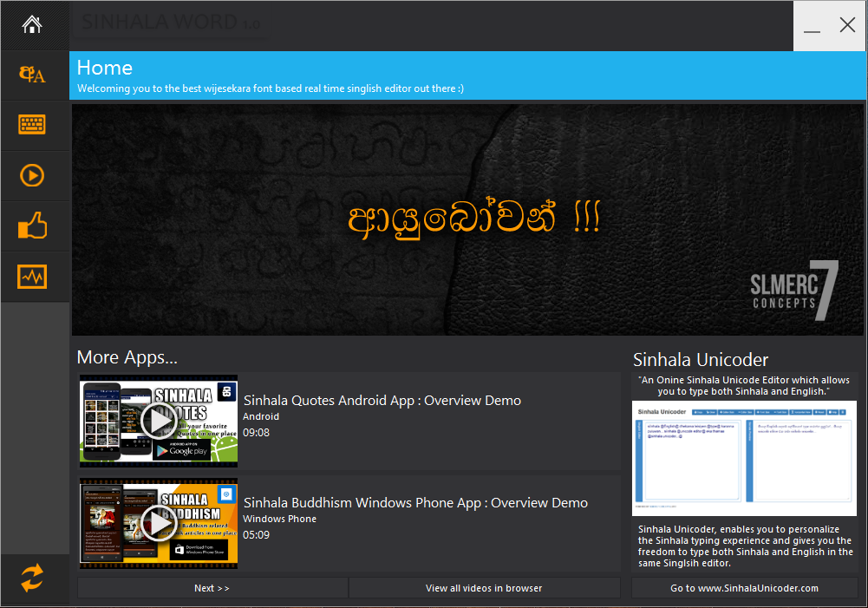The height and width of the screenshot is (608, 868).
Task: Click 'Go to www.SinhalaUnicoder.com' button
Action: point(745,588)
